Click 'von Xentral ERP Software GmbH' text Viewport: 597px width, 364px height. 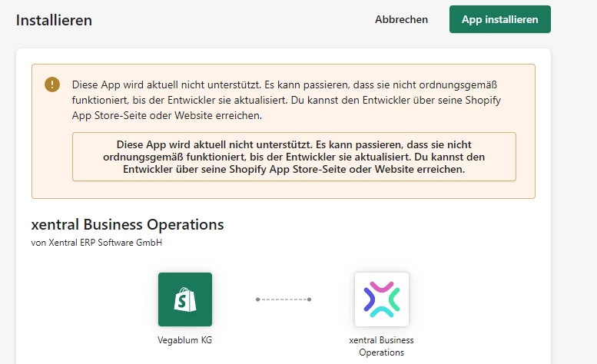click(97, 243)
